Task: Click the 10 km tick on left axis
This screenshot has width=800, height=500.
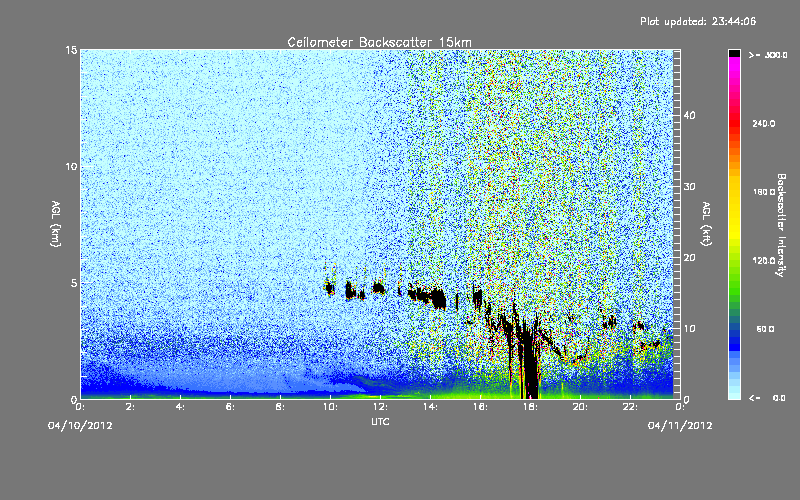Action: pos(71,166)
